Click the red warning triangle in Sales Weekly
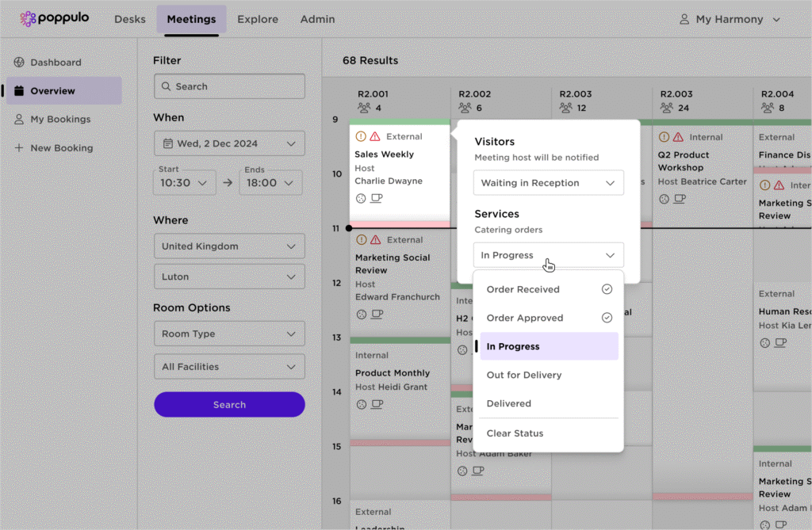The height and width of the screenshot is (530, 812). 375,136
